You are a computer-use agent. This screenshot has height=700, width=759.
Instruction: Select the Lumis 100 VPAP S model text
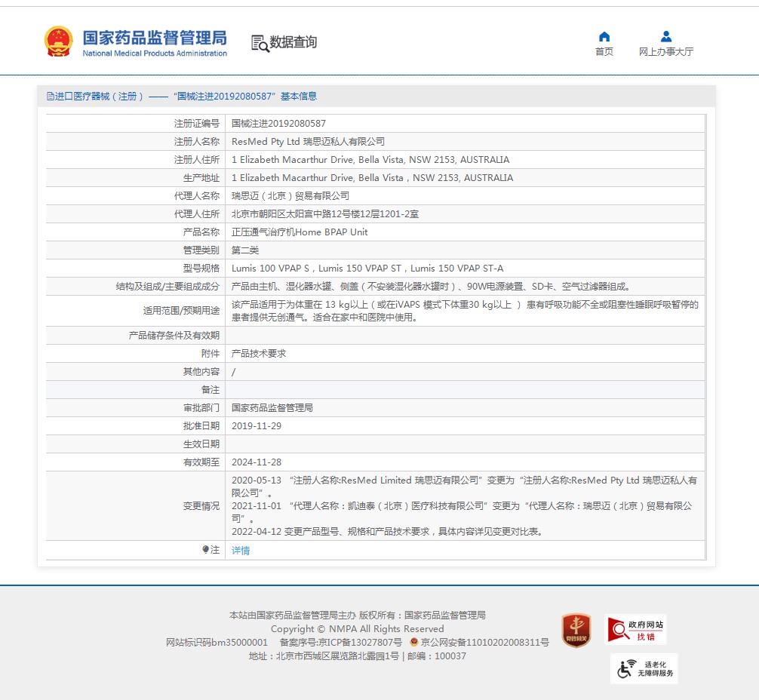pyautogui.click(x=270, y=269)
